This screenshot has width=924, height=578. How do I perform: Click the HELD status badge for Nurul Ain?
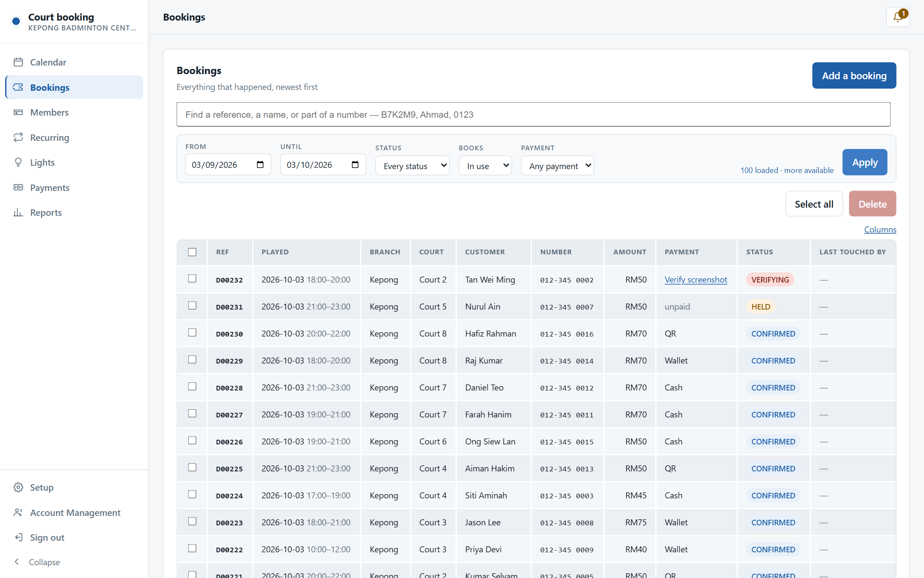(x=761, y=307)
